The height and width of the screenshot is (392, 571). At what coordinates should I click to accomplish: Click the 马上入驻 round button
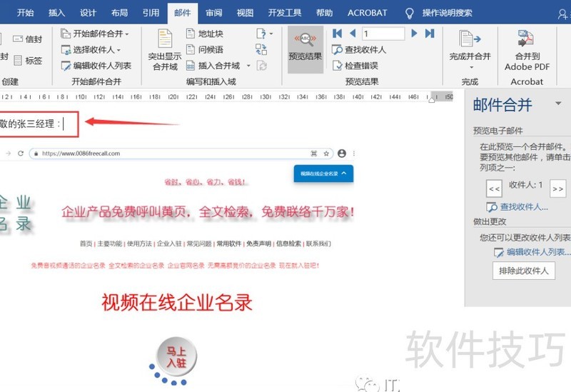176,356
